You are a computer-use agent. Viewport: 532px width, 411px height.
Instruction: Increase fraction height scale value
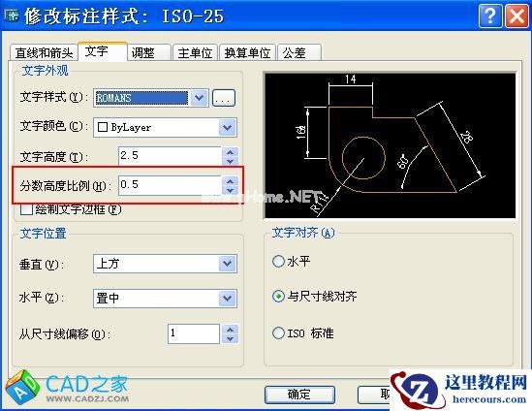[x=230, y=181]
